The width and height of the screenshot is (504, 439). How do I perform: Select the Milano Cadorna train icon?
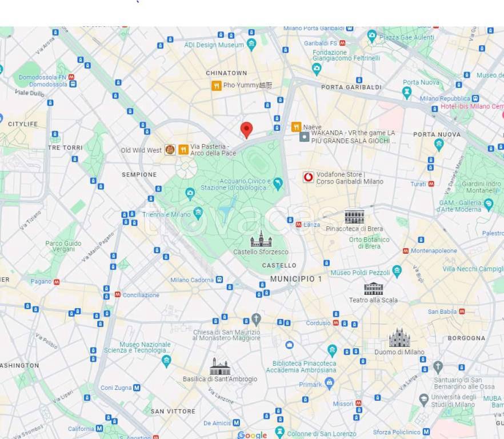219,280
